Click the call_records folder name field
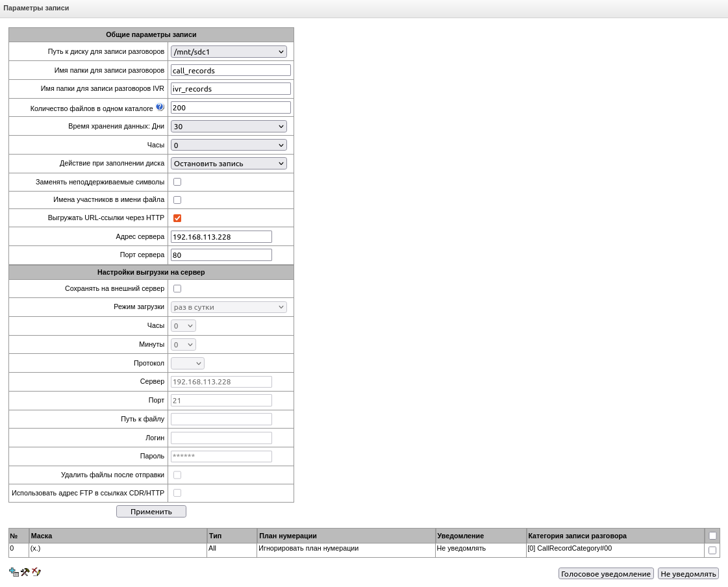Screen dimensions: 728x587 point(231,71)
